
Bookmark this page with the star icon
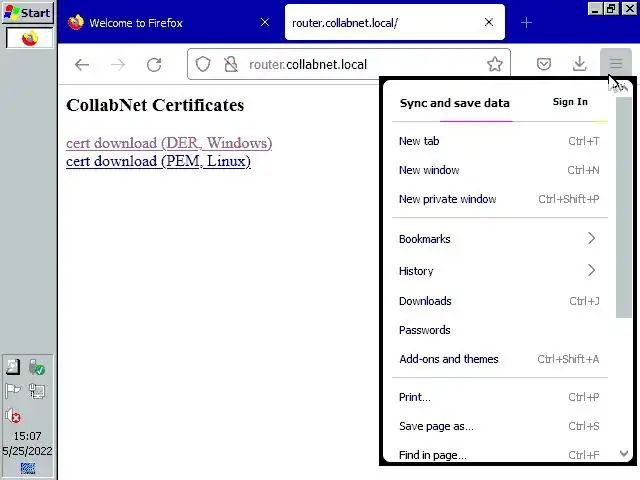494,64
